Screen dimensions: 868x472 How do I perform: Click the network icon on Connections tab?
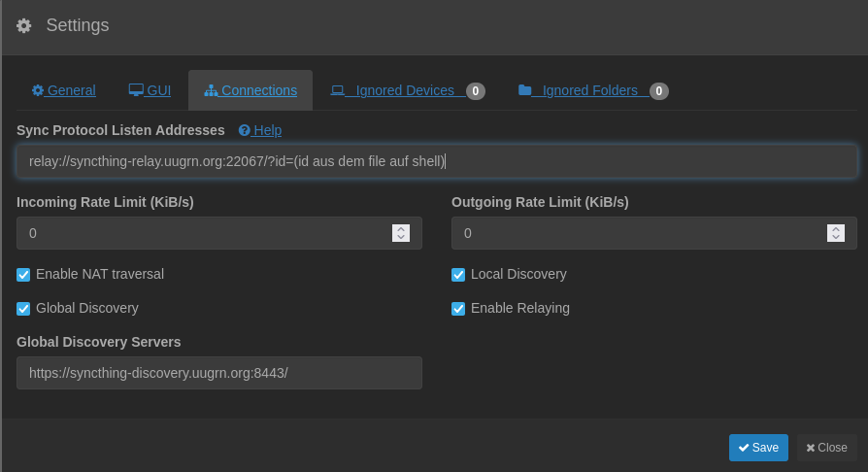coord(211,90)
